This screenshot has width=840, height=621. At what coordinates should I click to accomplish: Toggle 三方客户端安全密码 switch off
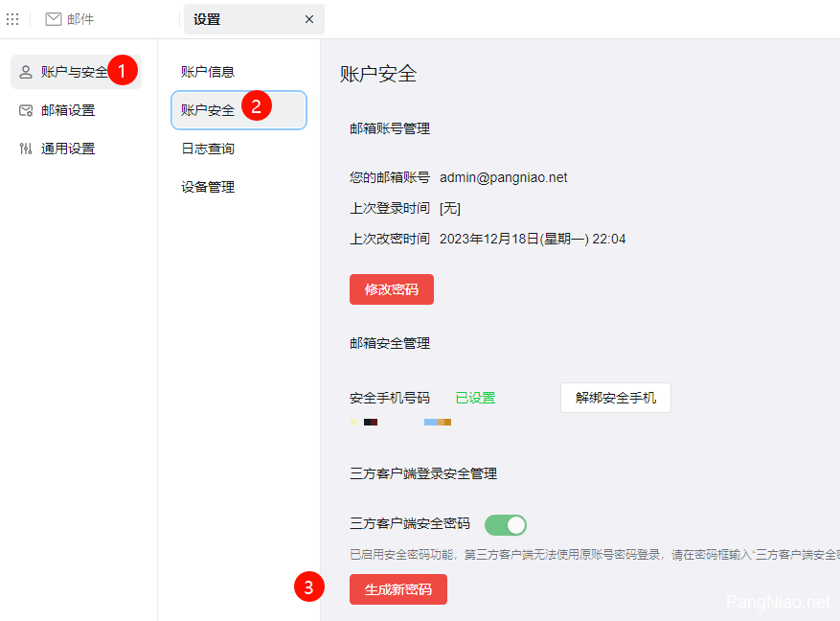coord(506,525)
